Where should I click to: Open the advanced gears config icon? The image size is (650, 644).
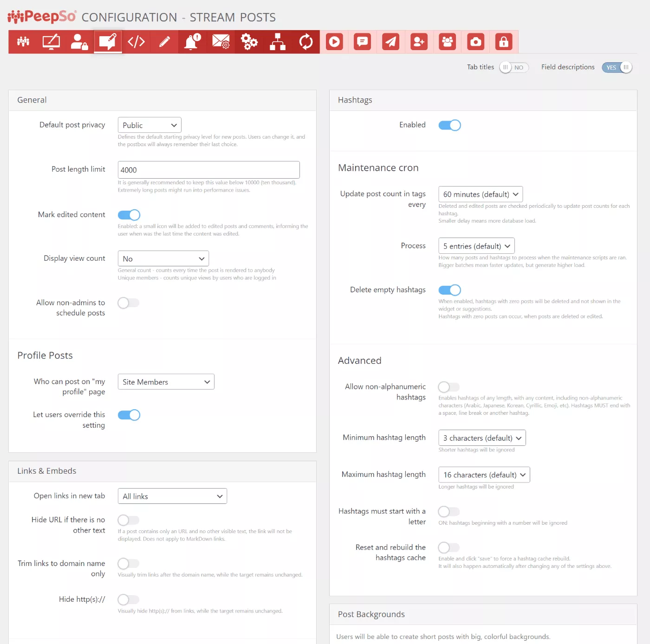(x=249, y=42)
